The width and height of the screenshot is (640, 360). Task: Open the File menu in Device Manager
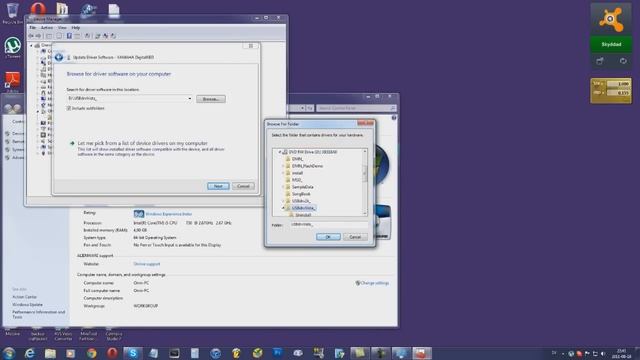click(x=33, y=28)
